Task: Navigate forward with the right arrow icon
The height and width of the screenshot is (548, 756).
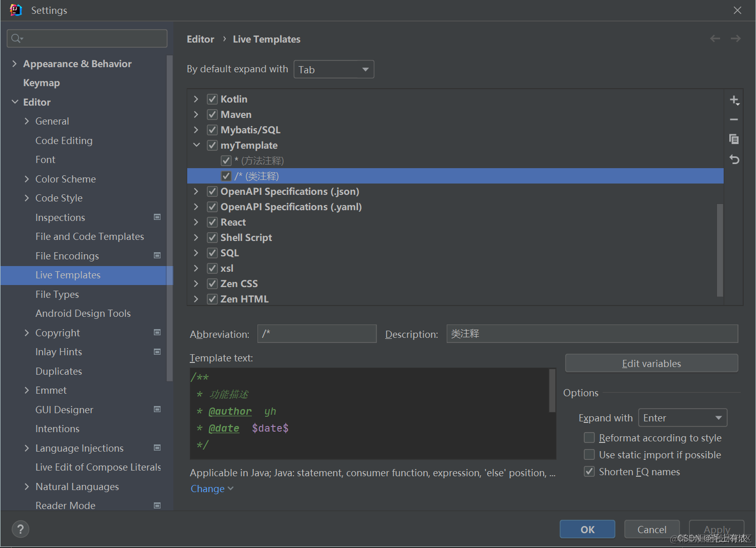Action: [x=735, y=38]
